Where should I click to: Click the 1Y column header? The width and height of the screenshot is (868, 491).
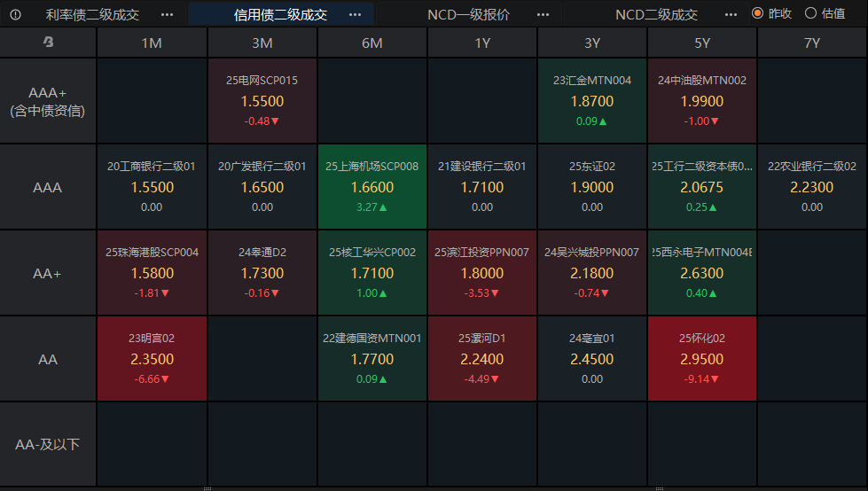click(482, 43)
